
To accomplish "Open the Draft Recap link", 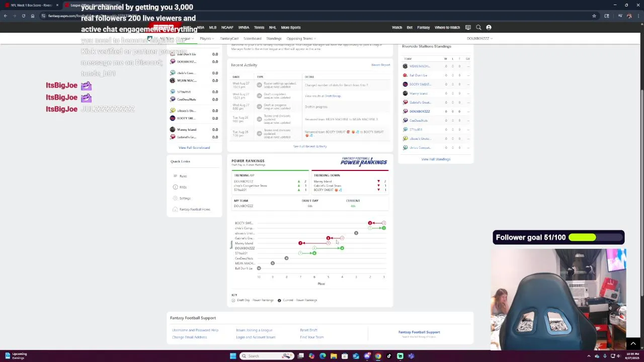I will (x=333, y=96).
